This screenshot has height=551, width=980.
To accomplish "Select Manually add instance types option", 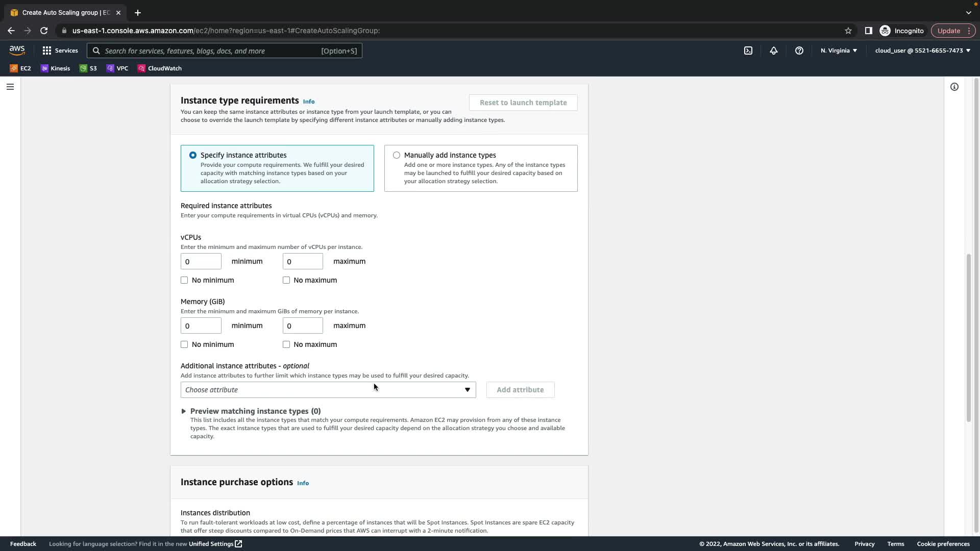I will (x=397, y=155).
